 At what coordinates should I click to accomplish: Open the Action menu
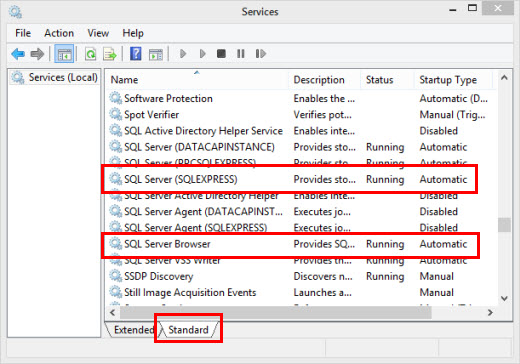[x=59, y=33]
